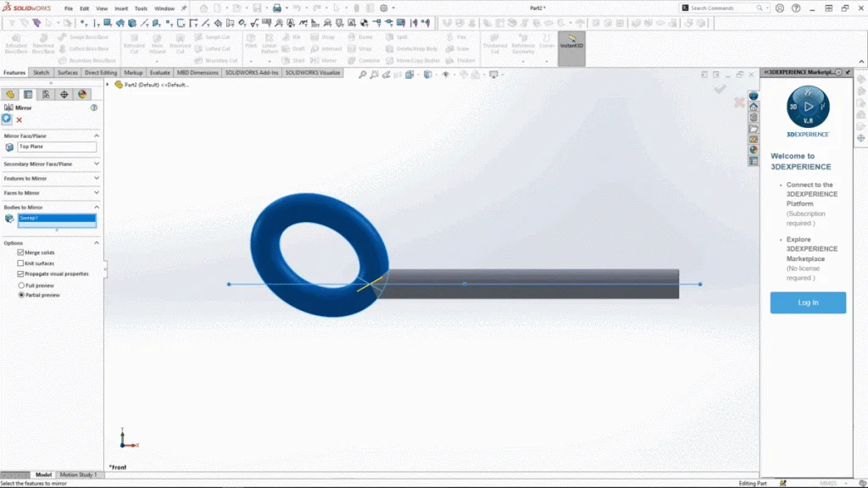
Task: Open the Window menu
Action: point(164,8)
